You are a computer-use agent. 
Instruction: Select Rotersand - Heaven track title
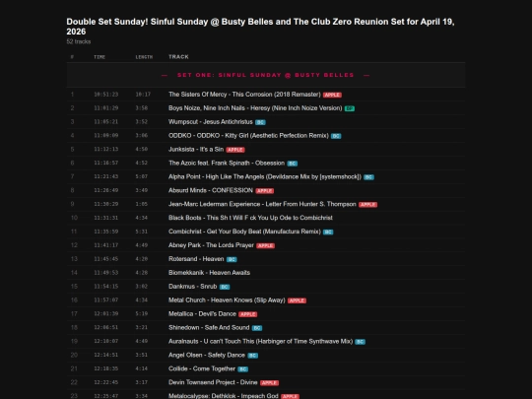click(x=196, y=259)
